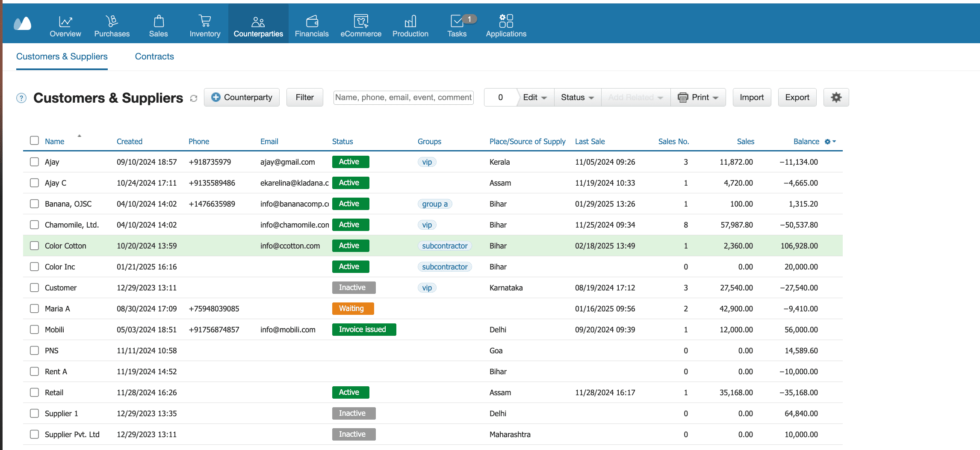Image resolution: width=980 pixels, height=450 pixels.
Task: Open the Inventory section
Action: point(205,26)
